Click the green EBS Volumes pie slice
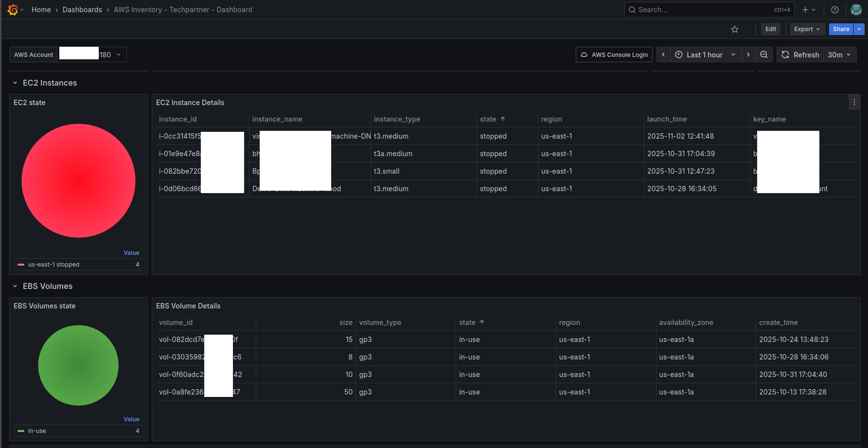 pyautogui.click(x=78, y=365)
